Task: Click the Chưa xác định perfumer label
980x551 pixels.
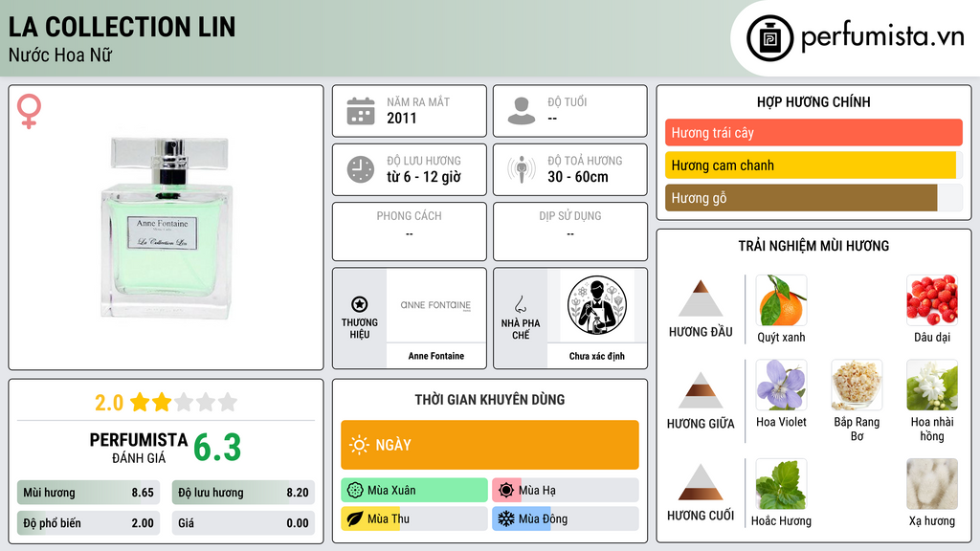Action: click(x=597, y=356)
